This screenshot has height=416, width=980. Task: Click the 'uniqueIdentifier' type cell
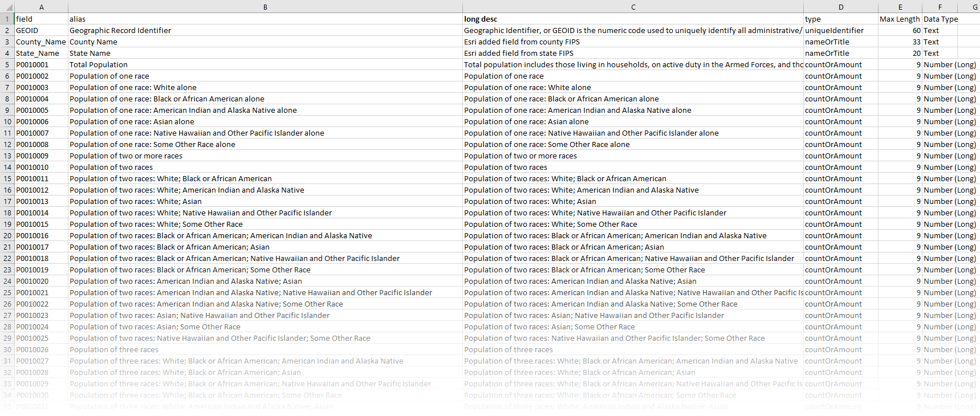click(x=840, y=30)
